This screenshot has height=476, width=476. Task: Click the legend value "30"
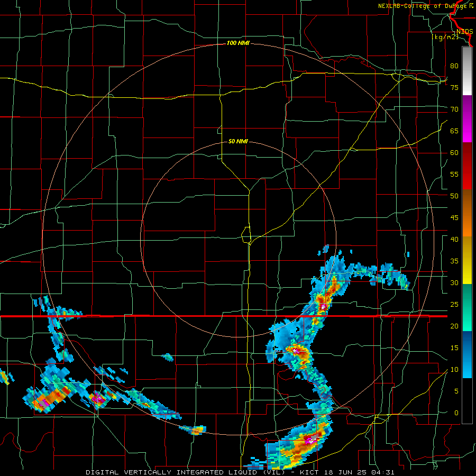point(454,282)
